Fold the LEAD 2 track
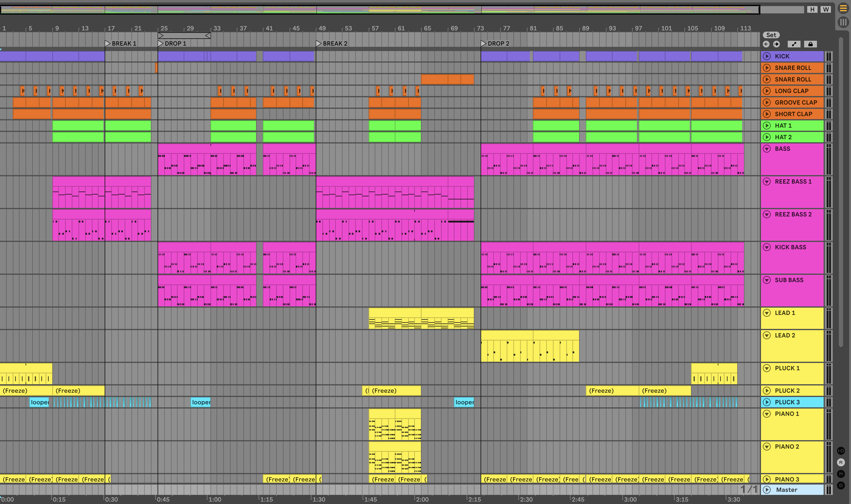Image resolution: width=851 pixels, height=504 pixels. pyautogui.click(x=767, y=336)
